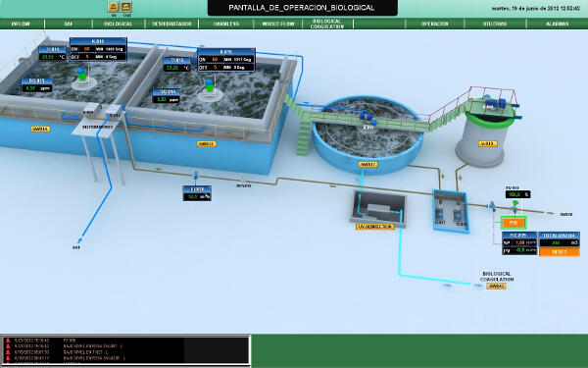The image size is (588, 368).
Task: Reset the totalizer with the orange RESET button
Action: [x=560, y=252]
